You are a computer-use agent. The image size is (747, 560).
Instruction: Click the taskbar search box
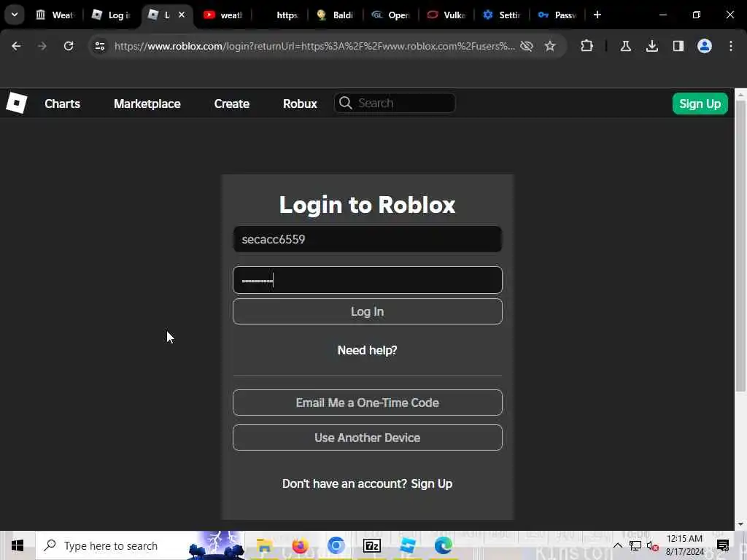140,545
